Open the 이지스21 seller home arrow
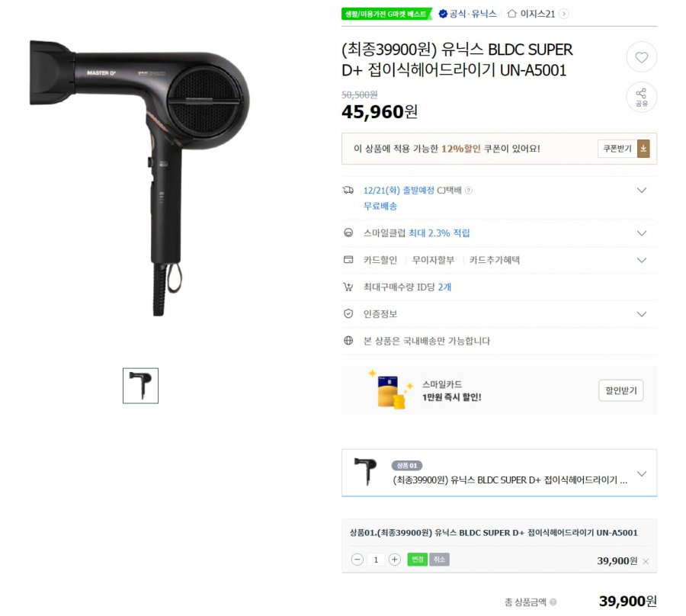 564,14
